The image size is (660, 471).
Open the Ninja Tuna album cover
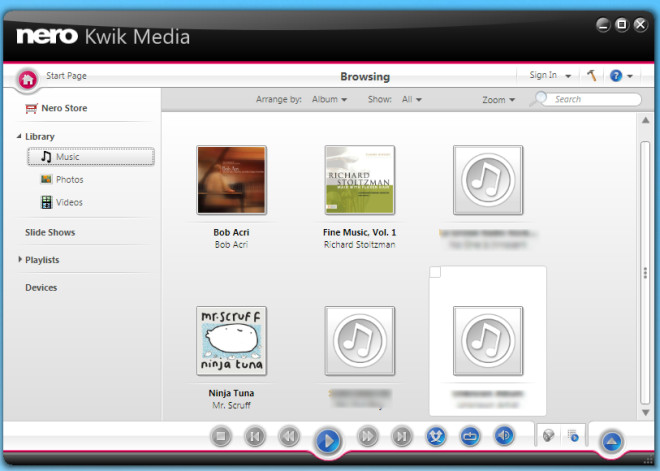coord(232,341)
